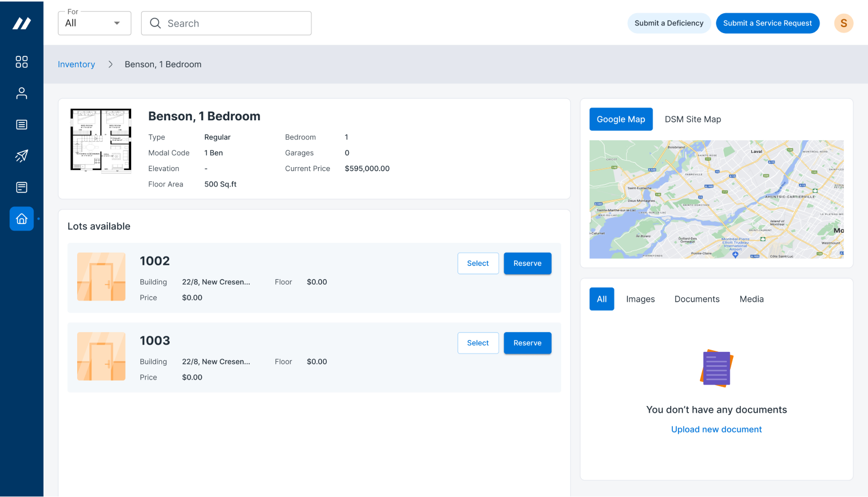Click the modal code value 1 Ben
This screenshot has width=868, height=497.
coord(214,153)
